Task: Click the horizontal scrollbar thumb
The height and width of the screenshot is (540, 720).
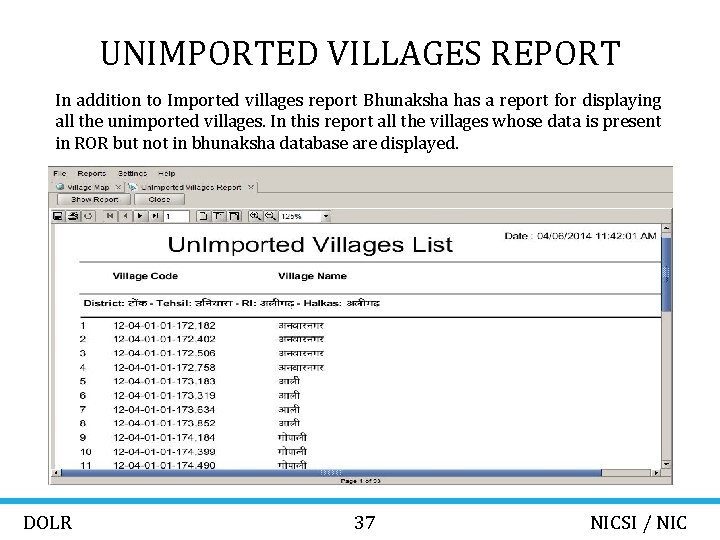Action: 331,472
